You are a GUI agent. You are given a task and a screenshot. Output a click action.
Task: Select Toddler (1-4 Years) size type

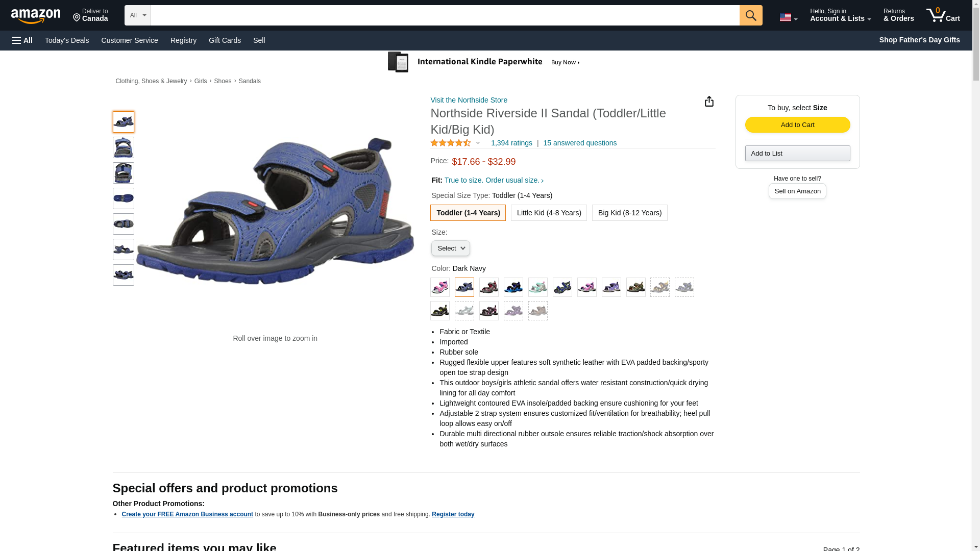[468, 213]
